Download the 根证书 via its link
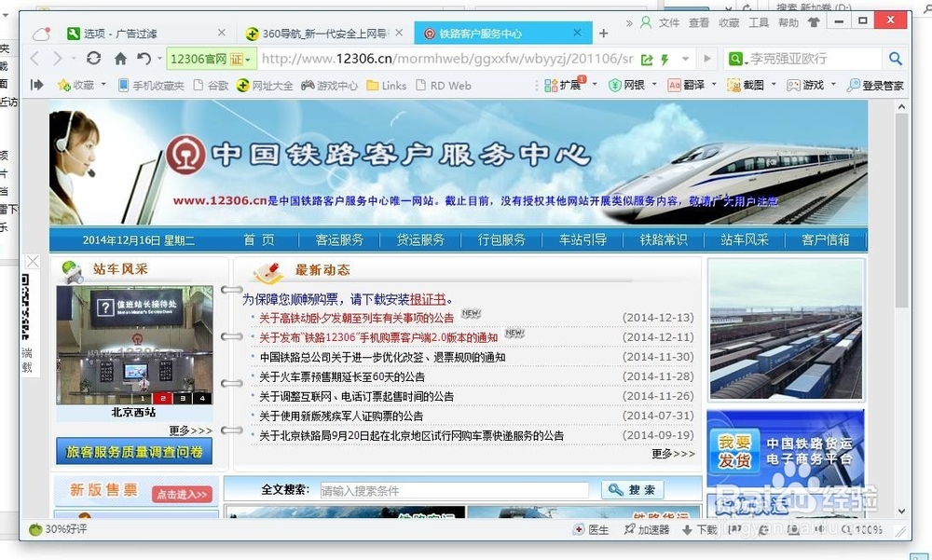Viewport: 932px width, 560px height. (428, 300)
